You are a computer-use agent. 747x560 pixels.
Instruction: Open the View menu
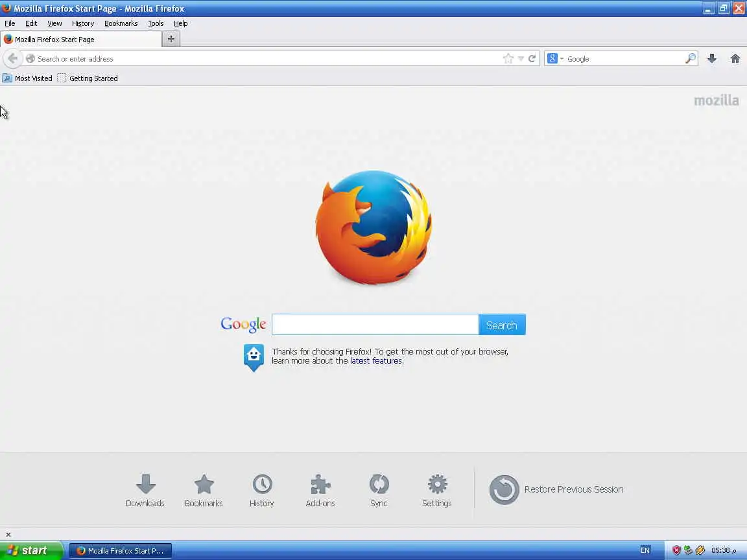(54, 23)
